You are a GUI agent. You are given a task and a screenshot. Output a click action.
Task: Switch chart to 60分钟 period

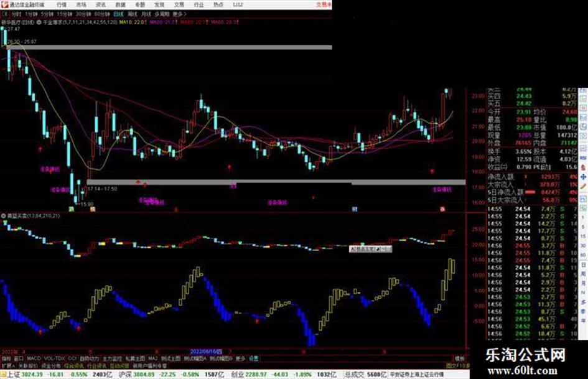[x=101, y=14]
